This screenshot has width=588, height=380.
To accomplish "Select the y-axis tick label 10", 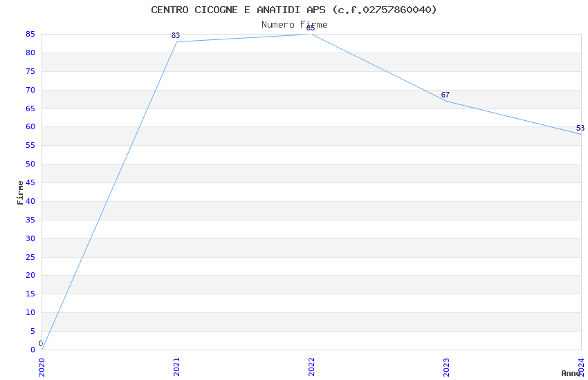I will pyautogui.click(x=30, y=312).
